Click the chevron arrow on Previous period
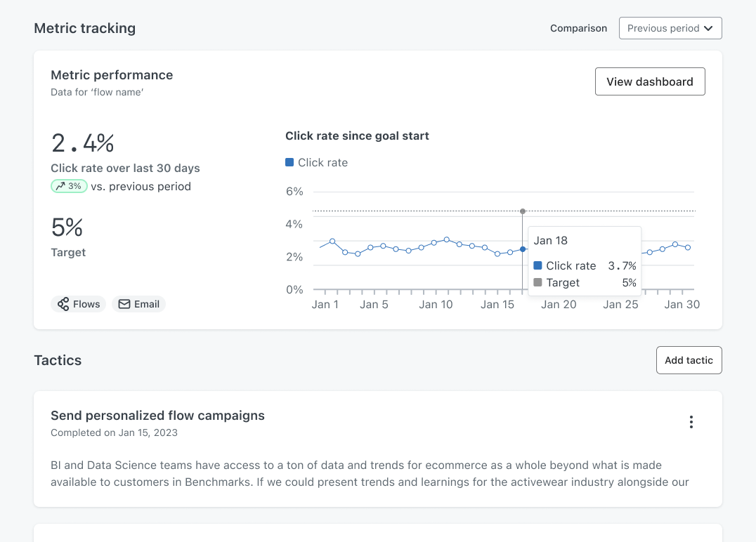Screen dimensions: 756x542 tap(708, 28)
